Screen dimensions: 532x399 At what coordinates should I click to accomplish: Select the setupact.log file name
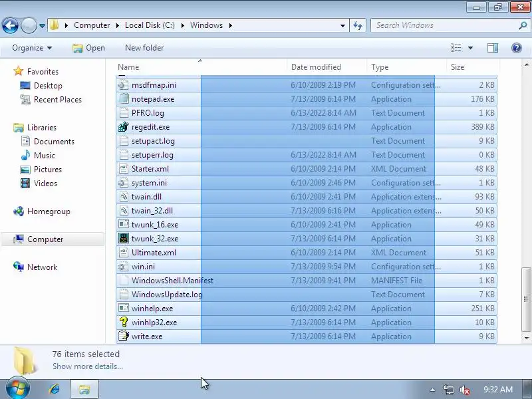153,141
